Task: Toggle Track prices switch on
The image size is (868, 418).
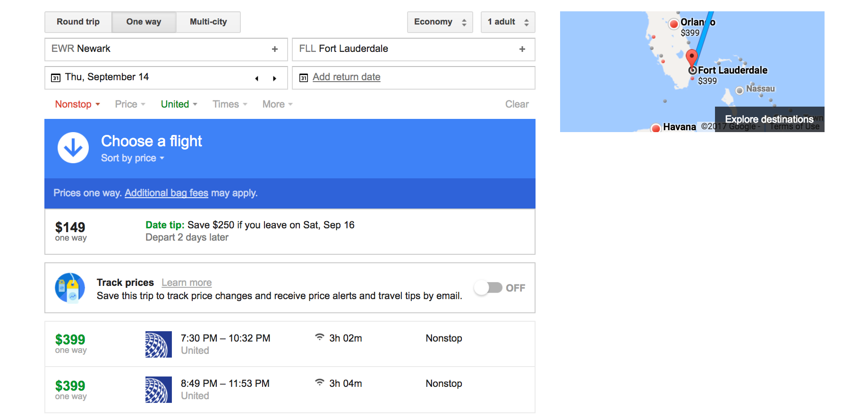Action: (x=488, y=288)
